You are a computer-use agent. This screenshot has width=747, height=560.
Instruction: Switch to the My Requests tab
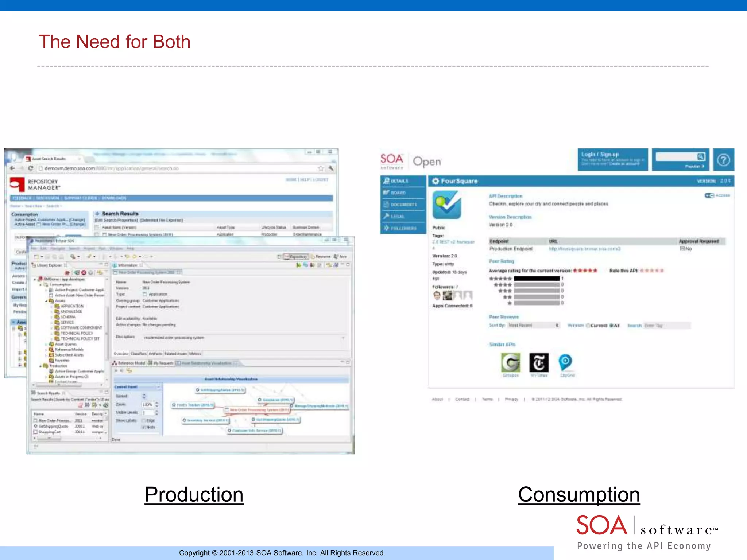coord(161,363)
